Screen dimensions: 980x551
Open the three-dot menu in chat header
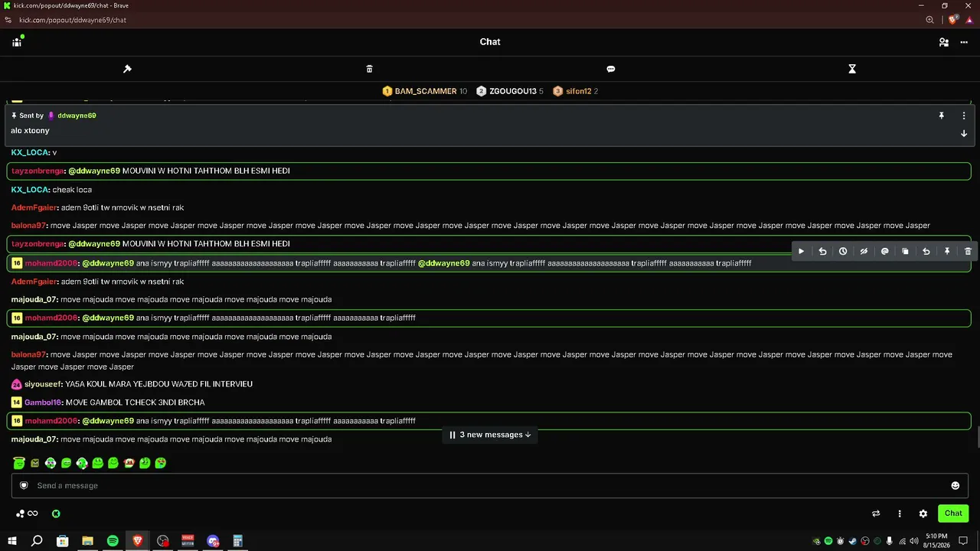coord(964,42)
